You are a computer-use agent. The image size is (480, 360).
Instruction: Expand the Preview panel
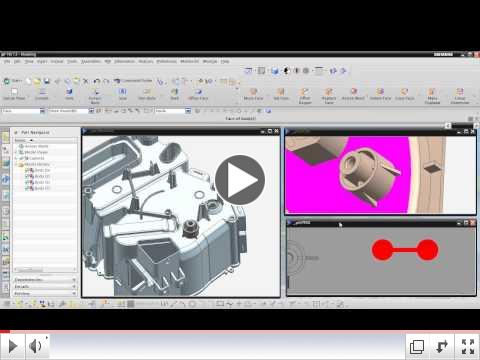click(x=45, y=294)
